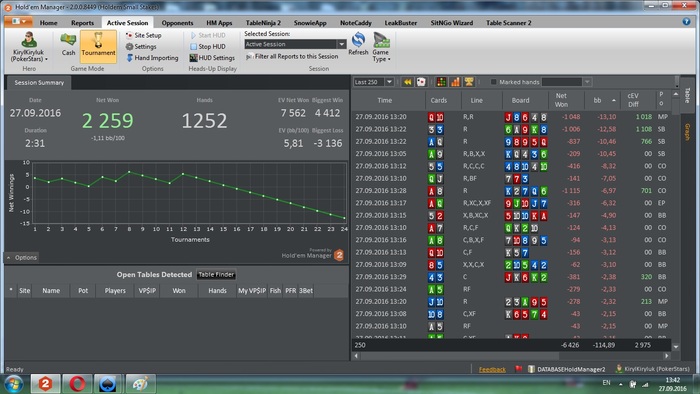The image size is (700, 394).
Task: Open the Hero player selector KirylKiryluk
Action: tap(29, 47)
